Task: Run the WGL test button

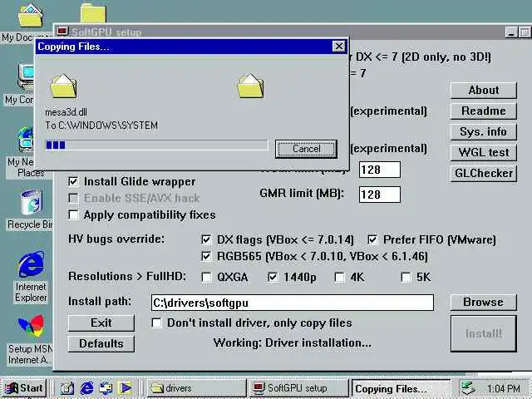Action: 484,152
